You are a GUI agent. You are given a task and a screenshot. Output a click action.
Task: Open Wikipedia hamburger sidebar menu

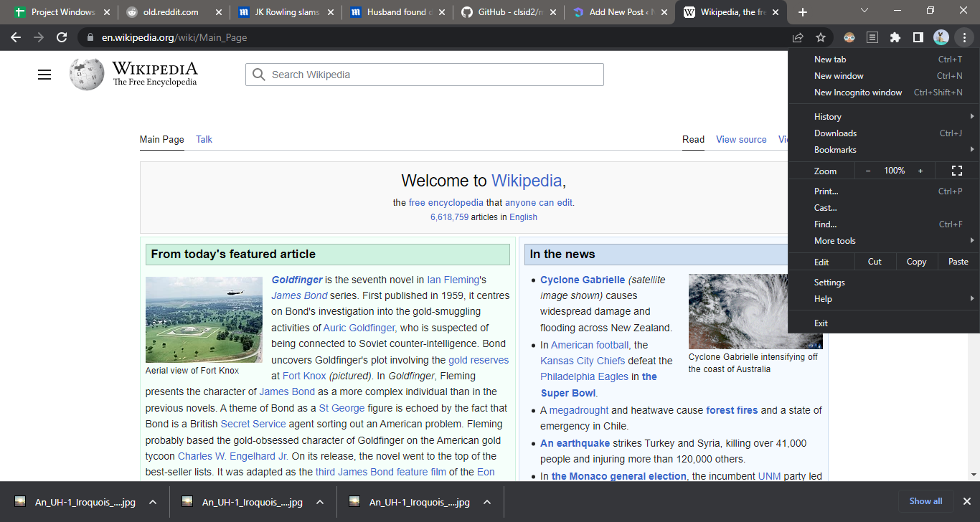[44, 75]
